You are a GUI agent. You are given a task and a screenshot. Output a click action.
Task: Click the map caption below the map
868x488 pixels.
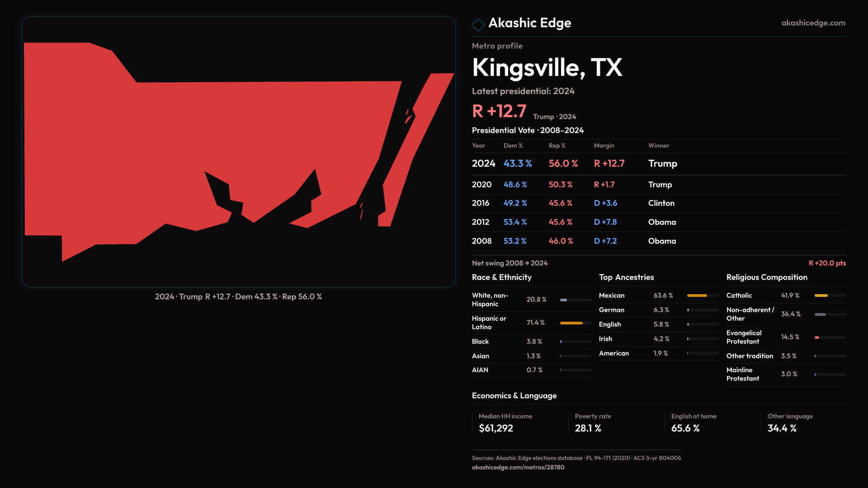click(238, 297)
